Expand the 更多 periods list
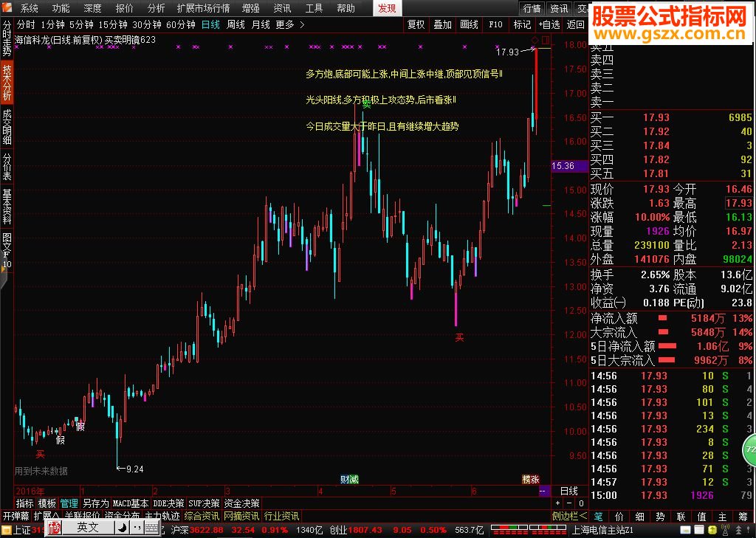The image size is (756, 538). point(289,24)
